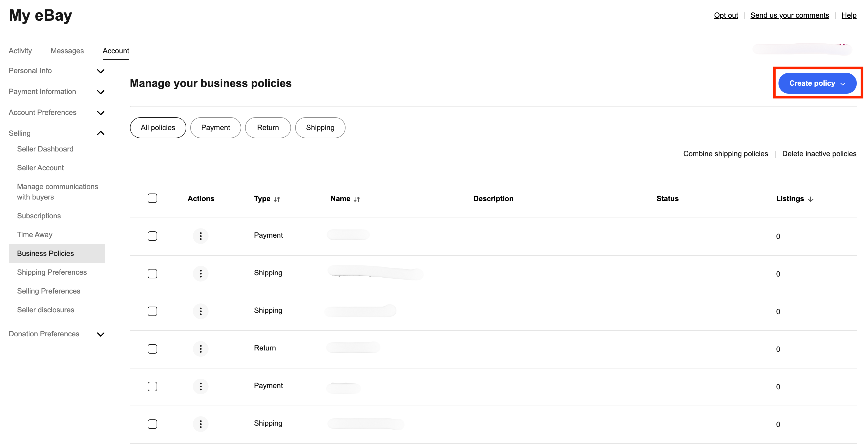
Task: Click Delete inactive policies link
Action: pyautogui.click(x=819, y=154)
